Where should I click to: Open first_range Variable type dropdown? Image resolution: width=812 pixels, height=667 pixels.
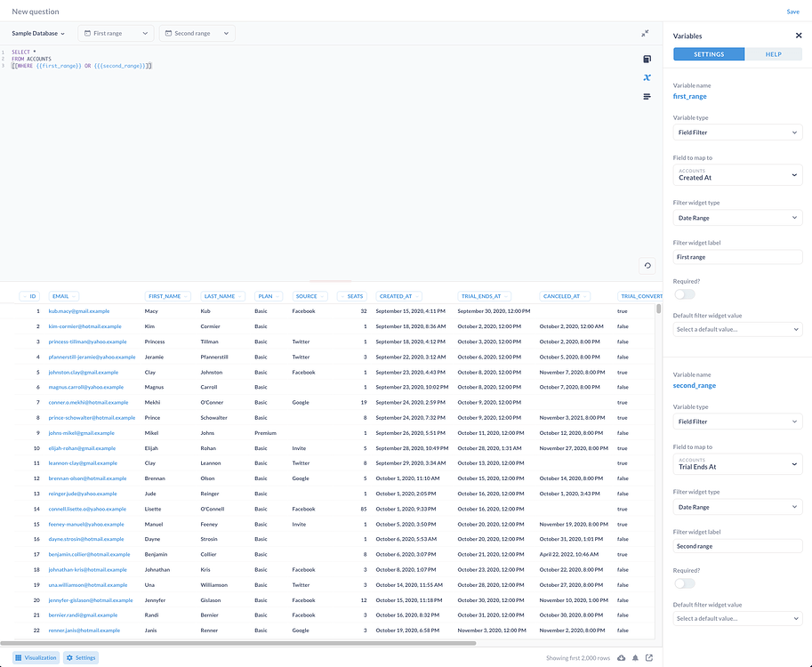(737, 133)
